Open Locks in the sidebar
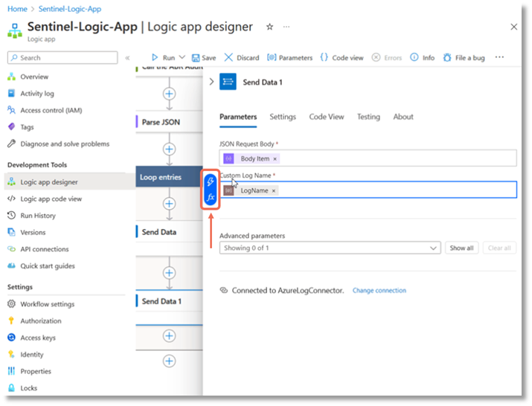Image resolution: width=532 pixels, height=406 pixels. (28, 388)
